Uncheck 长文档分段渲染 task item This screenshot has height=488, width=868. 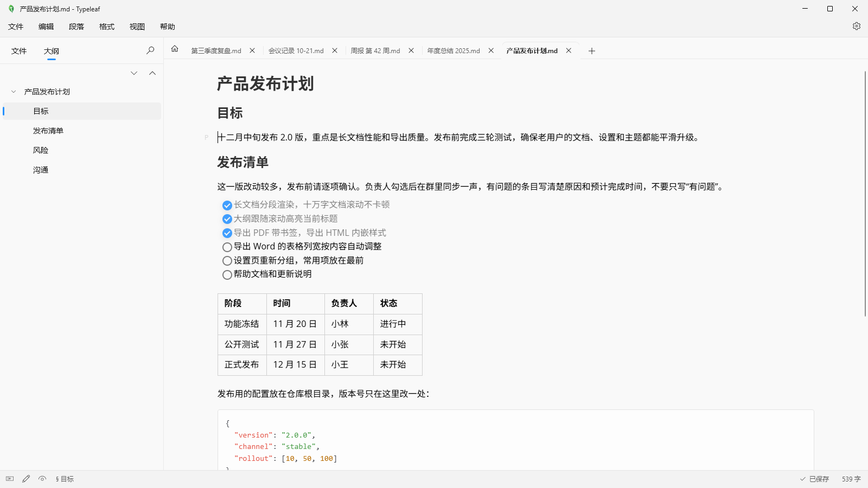(227, 206)
